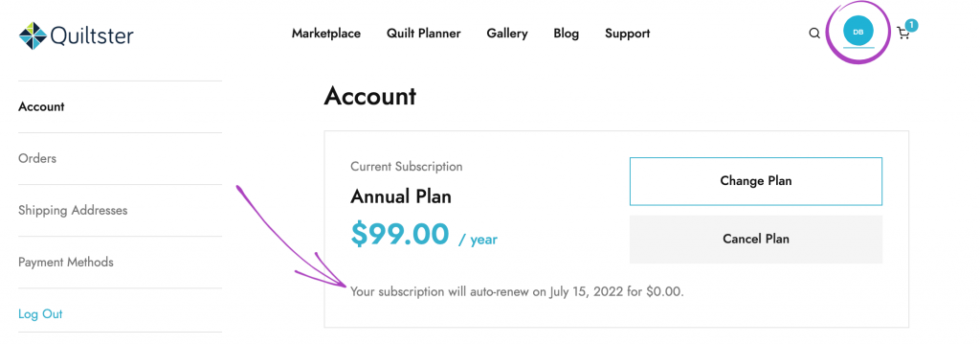The height and width of the screenshot is (345, 980).
Task: Click the Log Out link
Action: pos(40,313)
